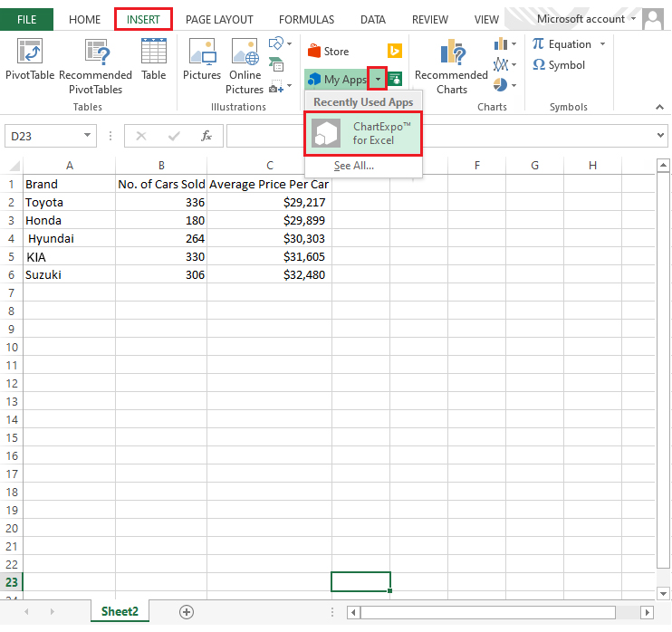Open People Graph app
Viewport: 672px width, 632px height.
[x=395, y=80]
